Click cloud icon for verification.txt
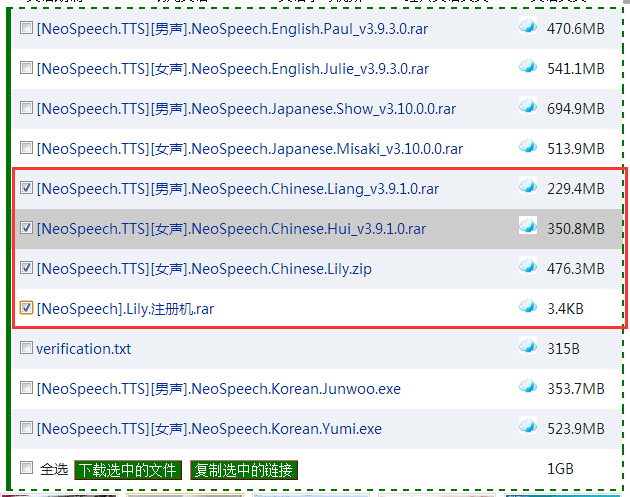 point(528,346)
